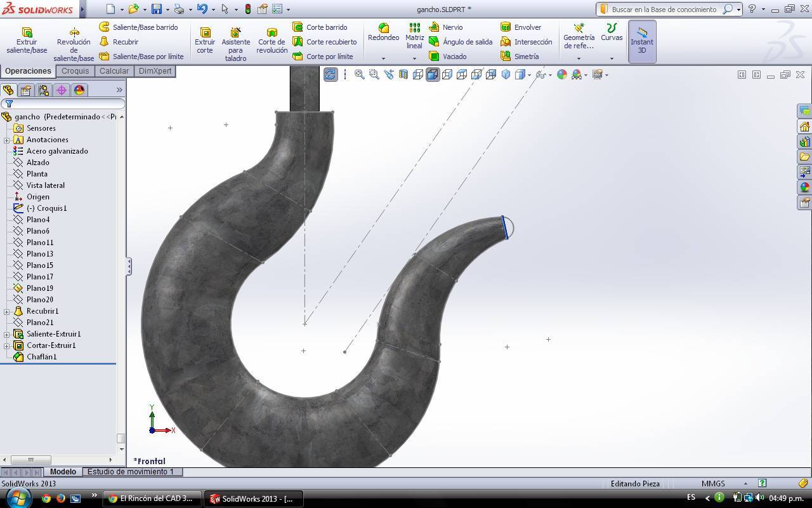The image size is (812, 508).
Task: Click Corte barrido tool
Action: pyautogui.click(x=320, y=27)
